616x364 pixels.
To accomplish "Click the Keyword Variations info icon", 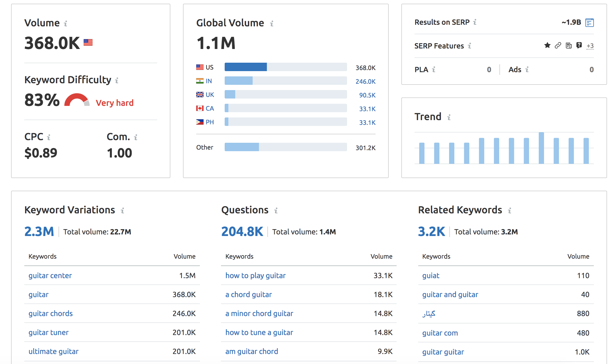I will (123, 210).
